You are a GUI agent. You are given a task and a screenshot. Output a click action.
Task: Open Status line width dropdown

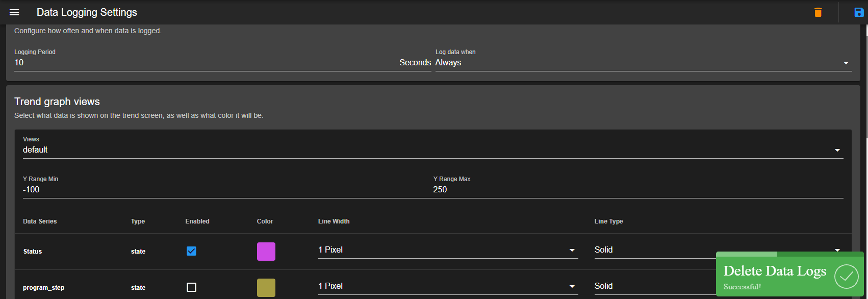click(448, 250)
